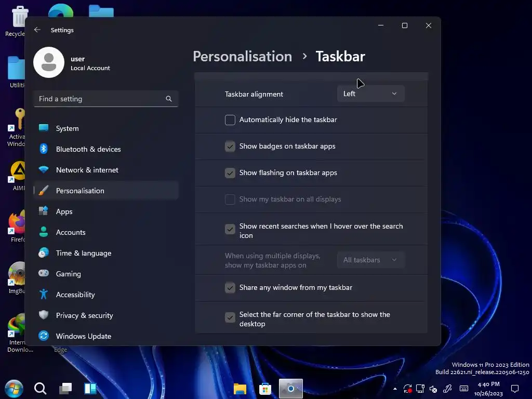Click the Apps icon in sidebar

coord(44,211)
